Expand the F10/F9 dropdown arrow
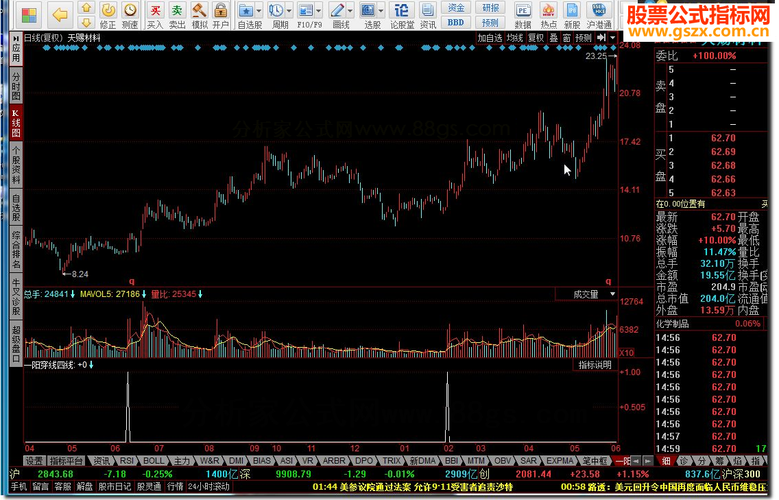Image resolution: width=779 pixels, height=500 pixels. (x=318, y=11)
